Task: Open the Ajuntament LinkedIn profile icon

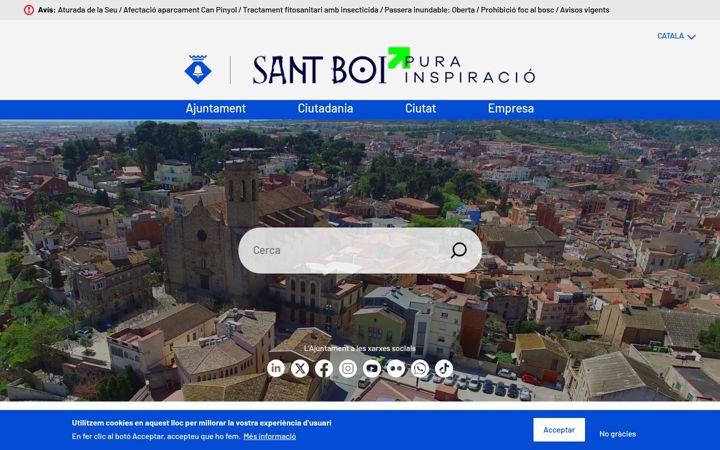Action: point(276,368)
